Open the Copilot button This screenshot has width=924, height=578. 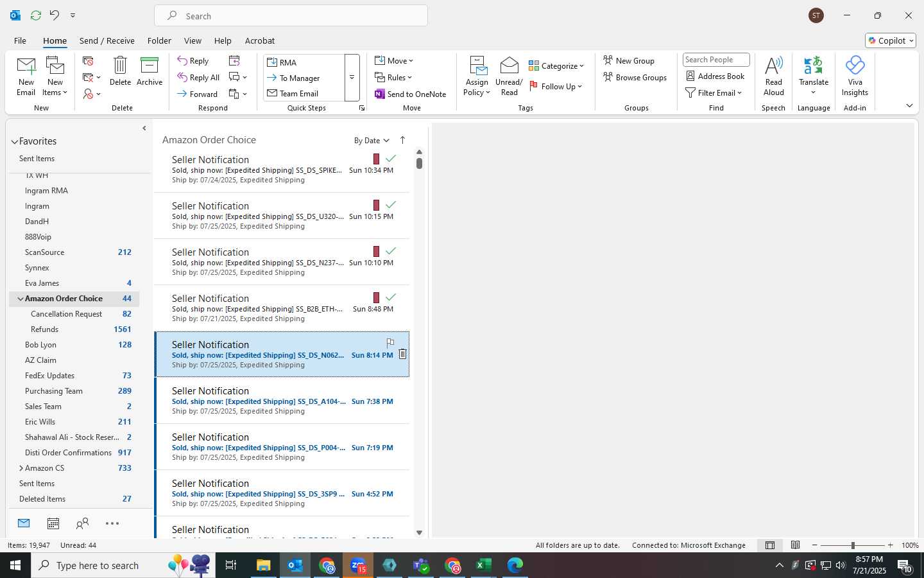pyautogui.click(x=891, y=40)
